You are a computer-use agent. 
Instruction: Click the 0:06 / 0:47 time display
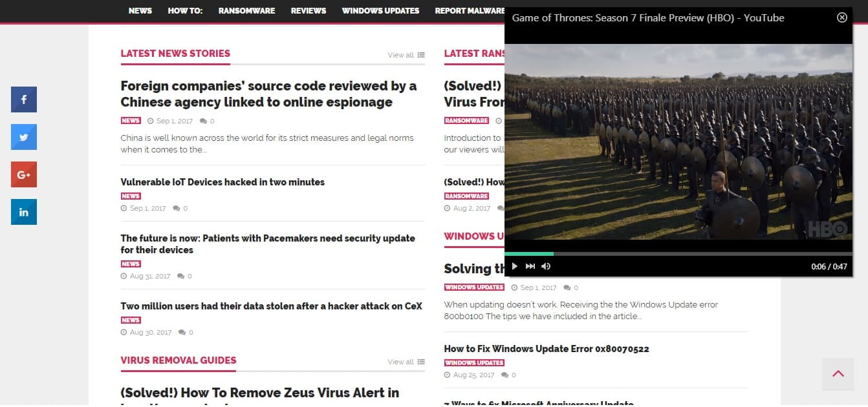click(829, 267)
